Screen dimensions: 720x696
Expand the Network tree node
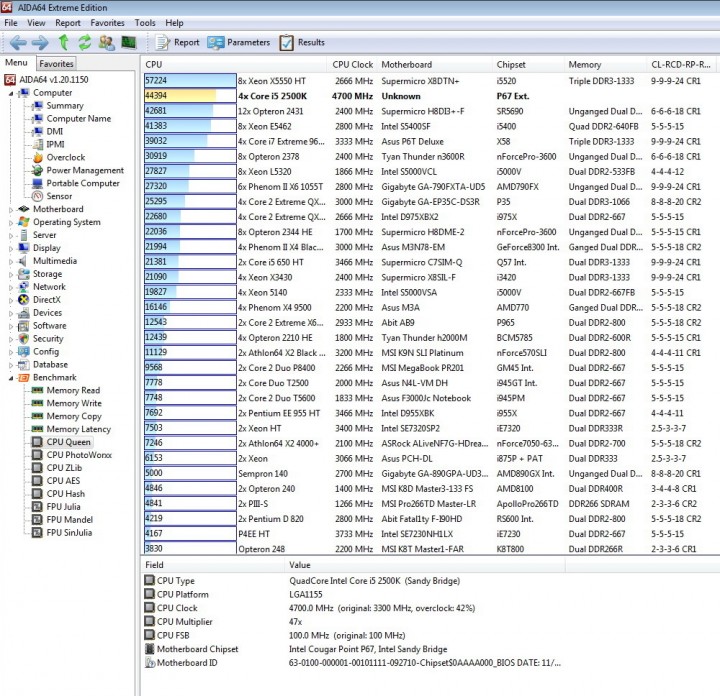pyautogui.click(x=11, y=287)
